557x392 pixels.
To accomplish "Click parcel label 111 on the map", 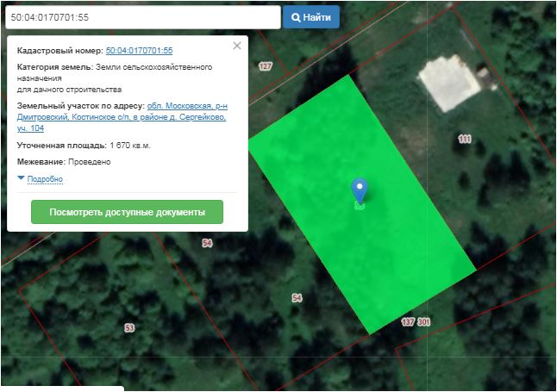I will pyautogui.click(x=465, y=138).
